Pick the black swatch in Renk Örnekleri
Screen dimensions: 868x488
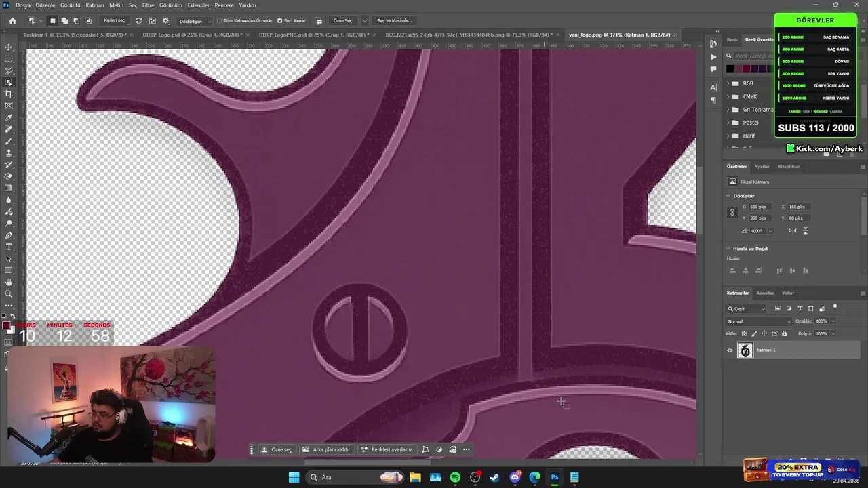(x=730, y=68)
